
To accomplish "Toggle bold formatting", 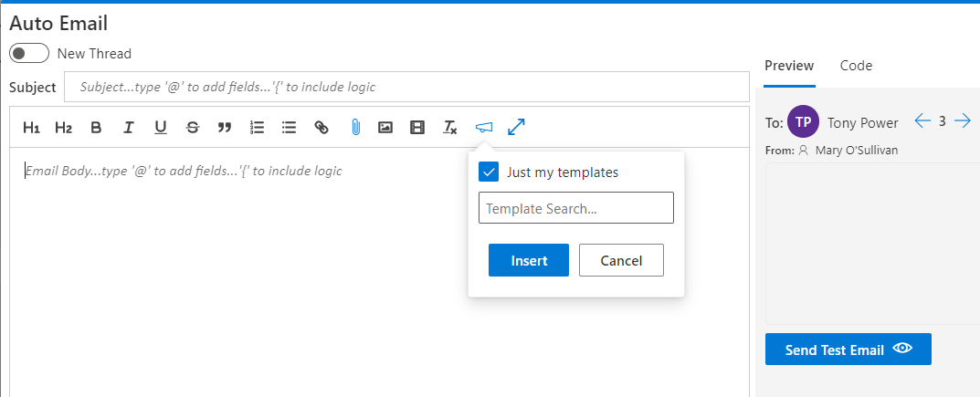I will click(x=96, y=128).
